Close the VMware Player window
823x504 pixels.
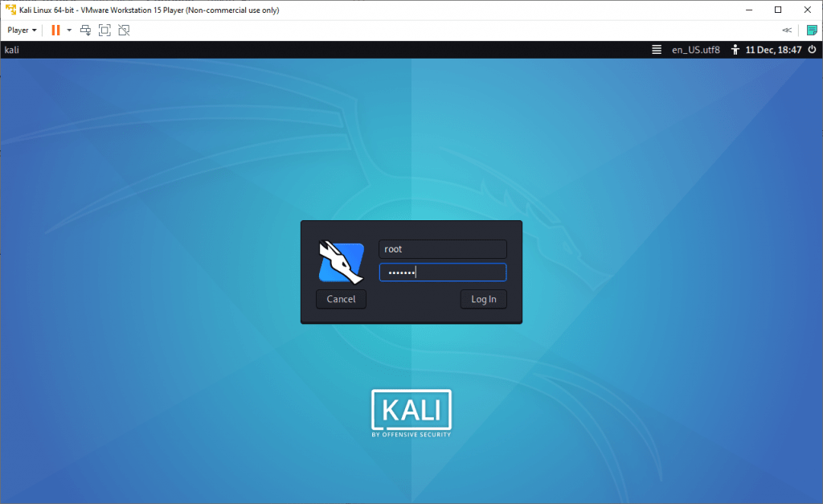(x=807, y=10)
